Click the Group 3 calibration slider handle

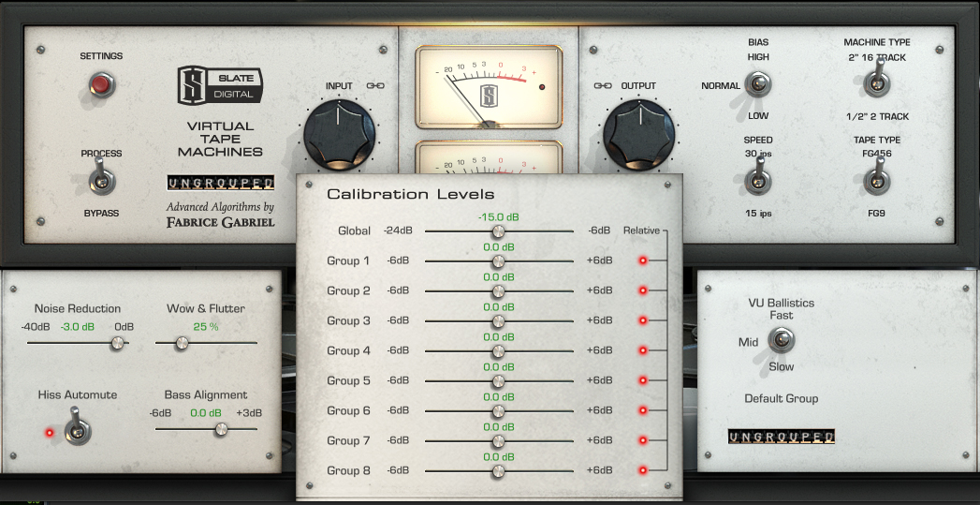(498, 321)
